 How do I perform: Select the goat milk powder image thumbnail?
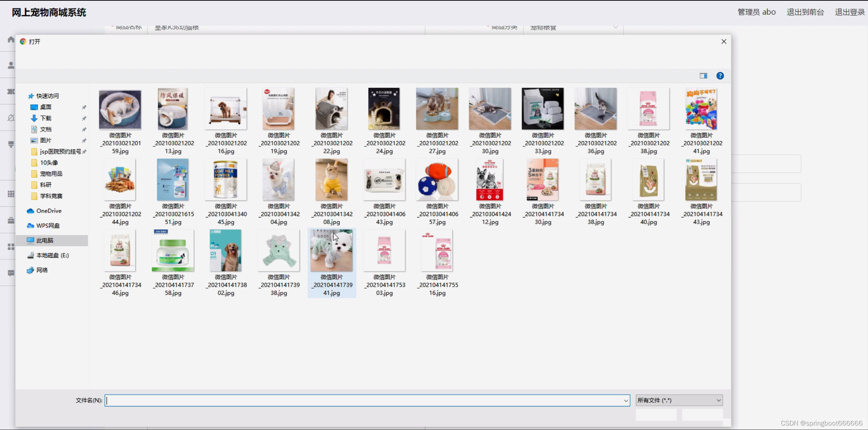226,180
